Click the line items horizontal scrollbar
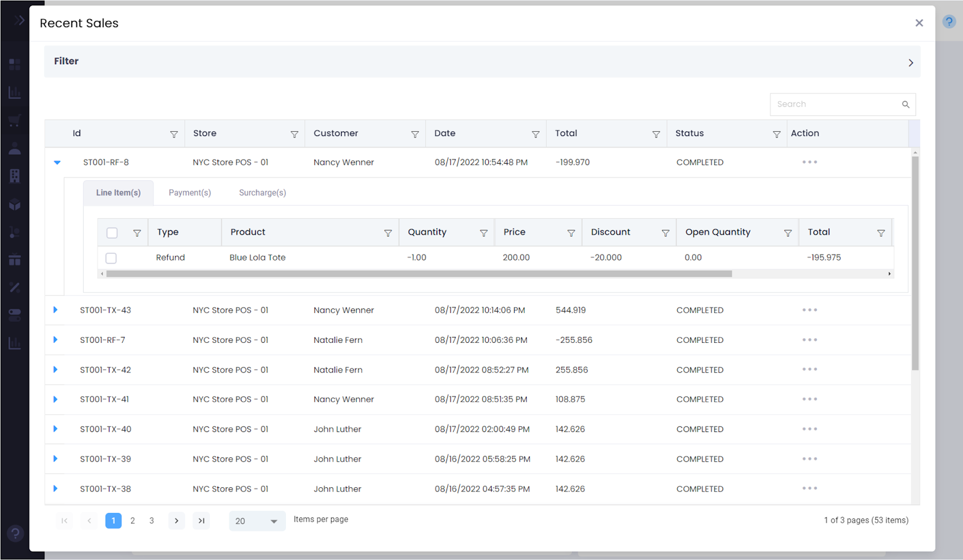The width and height of the screenshot is (963, 560). (418, 274)
